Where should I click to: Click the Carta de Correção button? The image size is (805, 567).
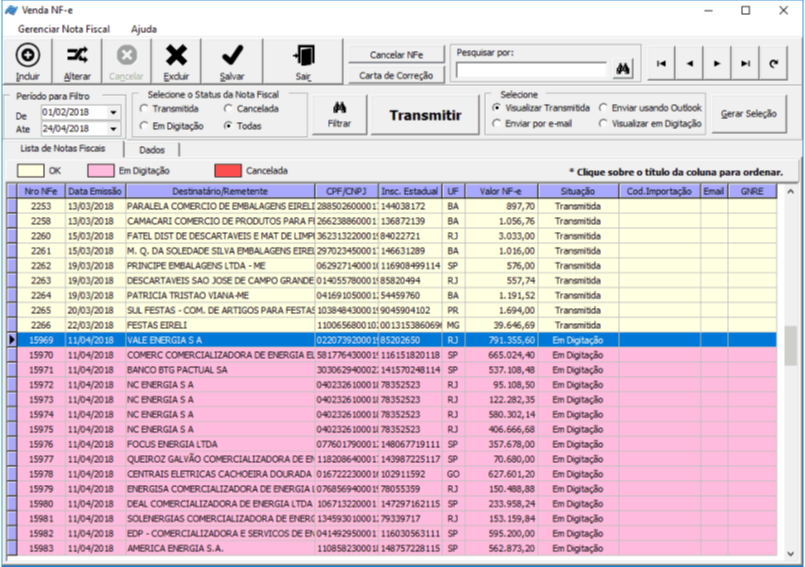396,76
